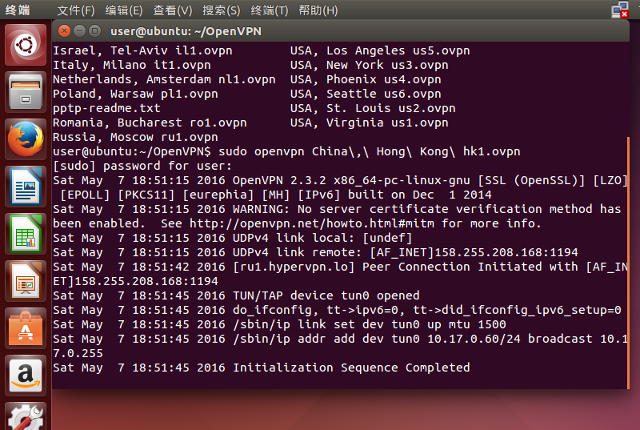Click 'Poland, Warsaw pl1.ovpn' file name
Image resolution: width=640 pixels, height=430 pixels.
point(135,94)
